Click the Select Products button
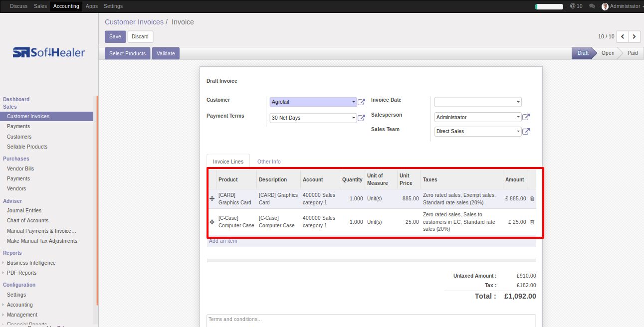This screenshot has width=644, height=327. [127, 53]
